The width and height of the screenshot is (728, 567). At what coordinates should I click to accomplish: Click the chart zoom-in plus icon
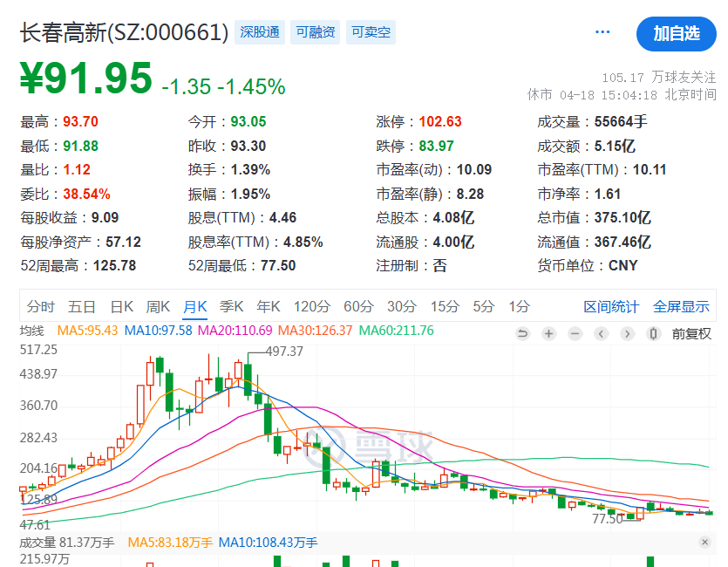pyautogui.click(x=548, y=334)
